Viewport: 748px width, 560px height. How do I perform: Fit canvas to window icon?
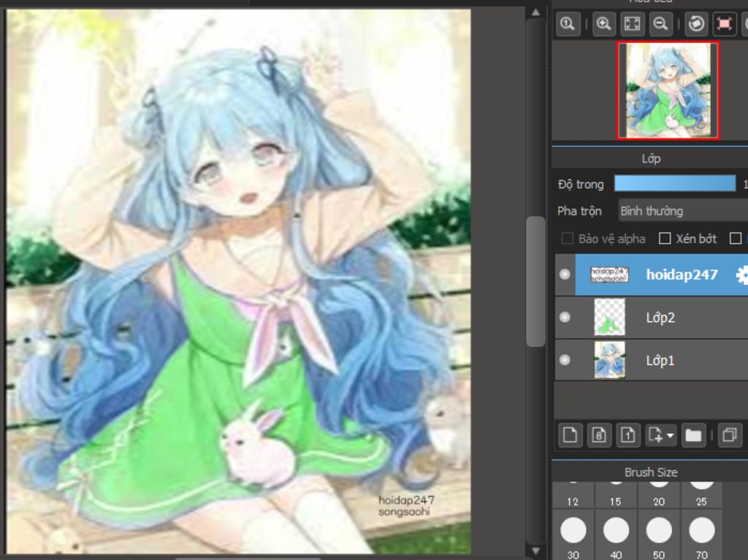click(x=632, y=24)
